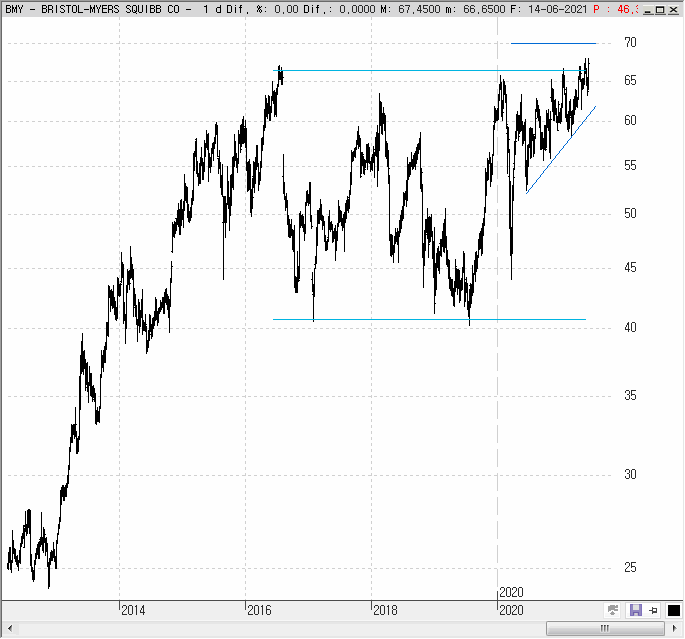Viewport: 685px width, 639px height.
Task: Click the 30 price axis label
Action: tap(630, 474)
